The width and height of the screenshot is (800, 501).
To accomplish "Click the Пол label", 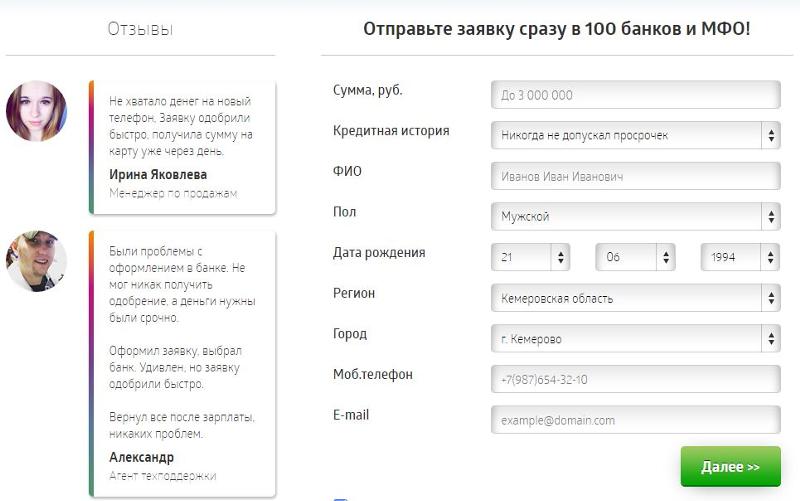I will point(344,212).
